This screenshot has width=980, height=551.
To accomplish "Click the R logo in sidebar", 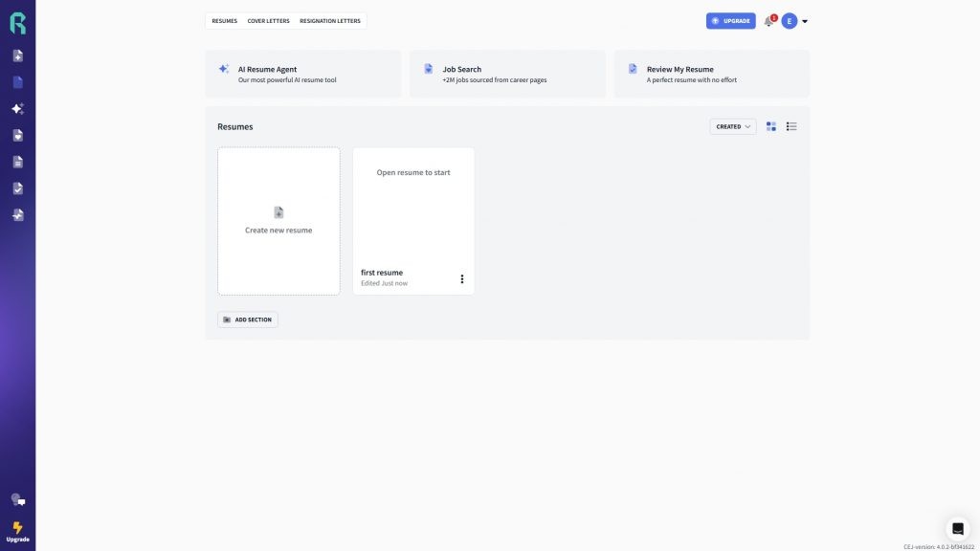I will click(17, 22).
